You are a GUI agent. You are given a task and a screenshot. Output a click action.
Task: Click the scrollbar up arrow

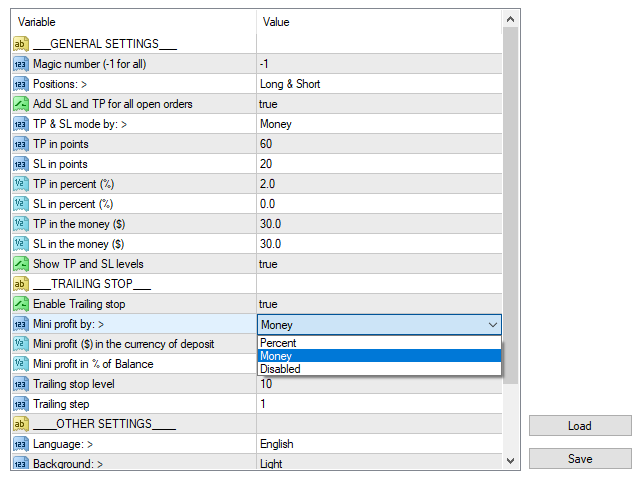click(511, 19)
